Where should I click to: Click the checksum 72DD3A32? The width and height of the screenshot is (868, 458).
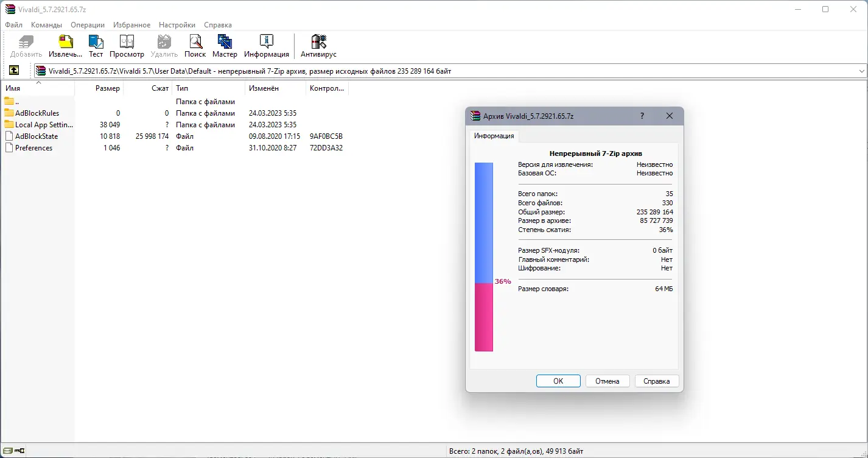coord(326,147)
